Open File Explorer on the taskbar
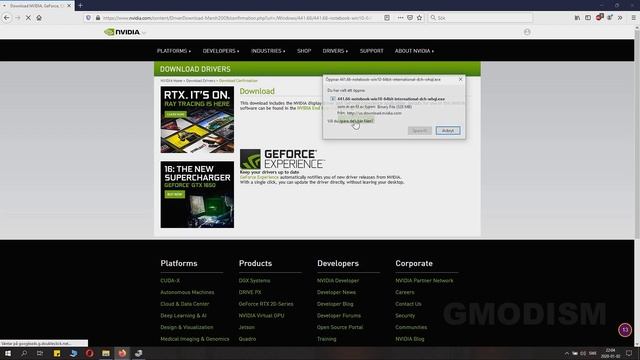Image resolution: width=640 pixels, height=360 pixels. pyautogui.click(x=106, y=353)
